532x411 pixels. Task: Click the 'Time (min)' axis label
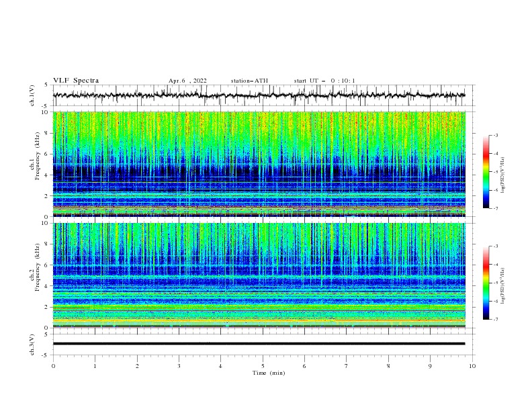(x=269, y=373)
